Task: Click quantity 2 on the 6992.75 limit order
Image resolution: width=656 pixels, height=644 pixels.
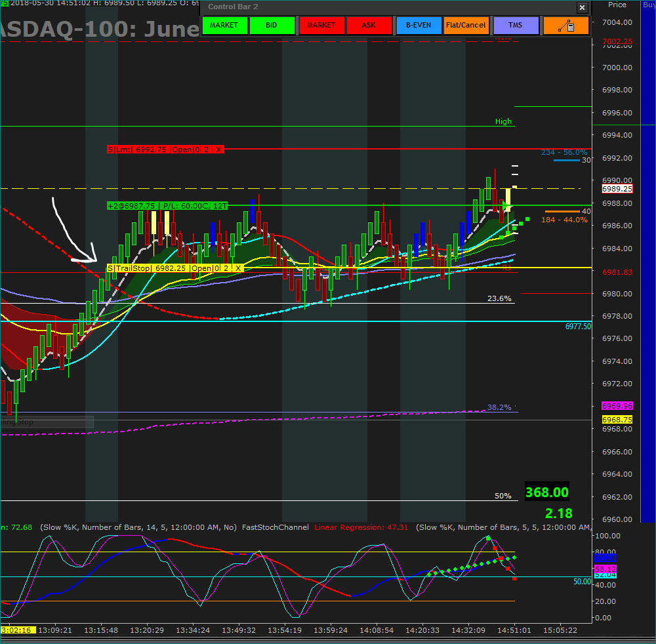Action: [206, 150]
